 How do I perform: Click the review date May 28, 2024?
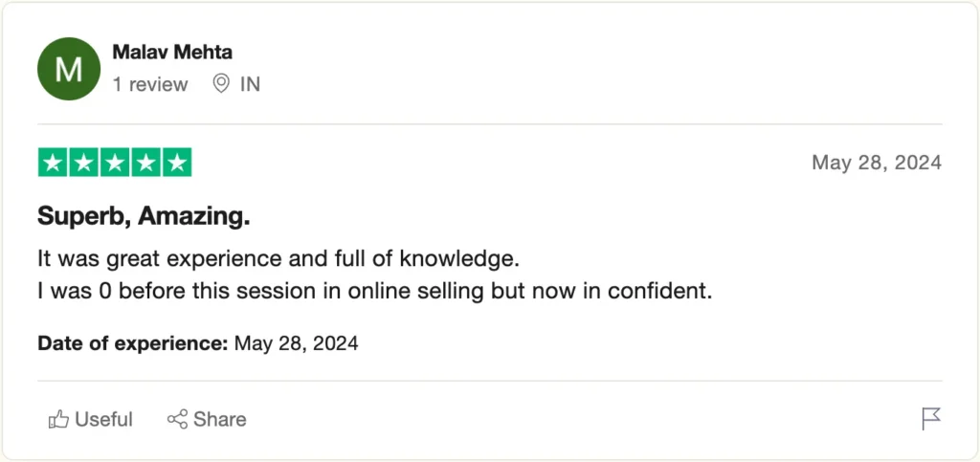(x=877, y=163)
